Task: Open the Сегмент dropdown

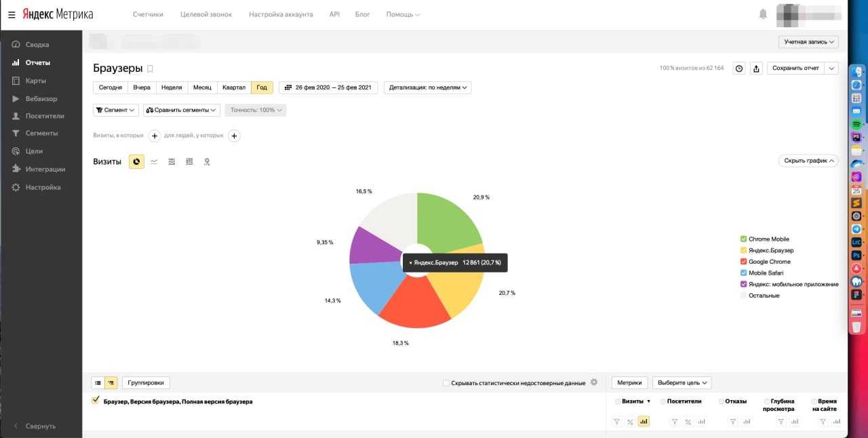Action: (116, 110)
